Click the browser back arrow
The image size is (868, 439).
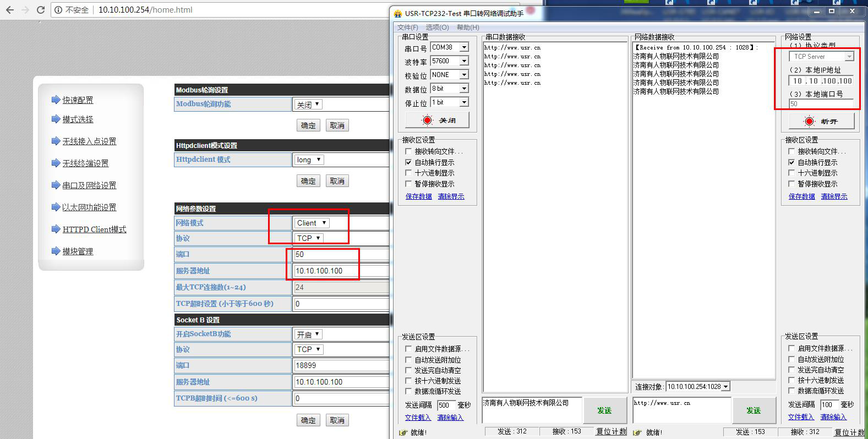coord(10,10)
